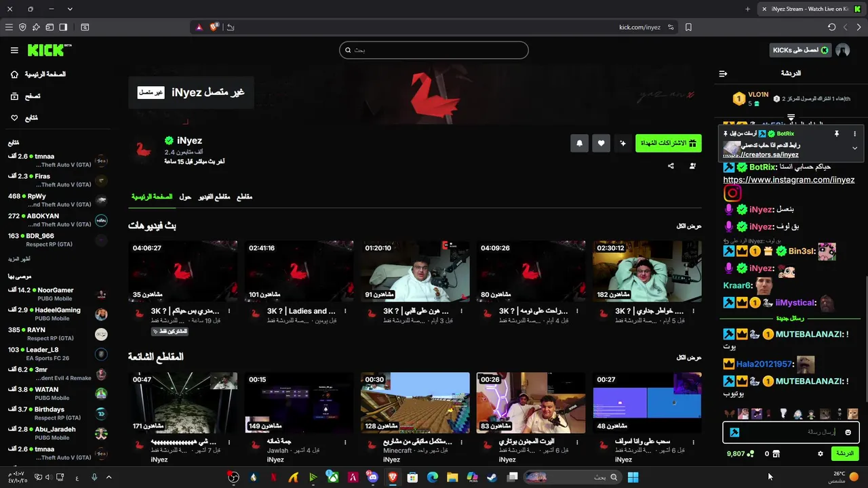Open the instagram.com/iinyez chat link
Image resolution: width=868 pixels, height=488 pixels.
(x=789, y=180)
